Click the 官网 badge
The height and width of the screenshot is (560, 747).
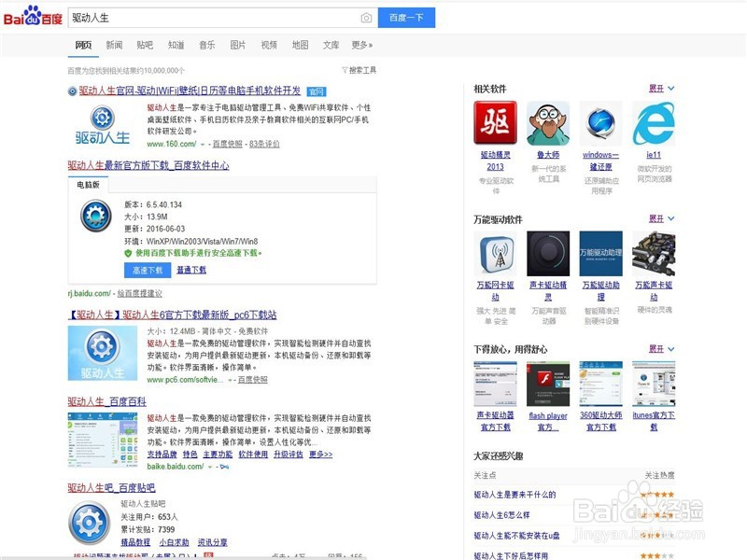pos(317,91)
